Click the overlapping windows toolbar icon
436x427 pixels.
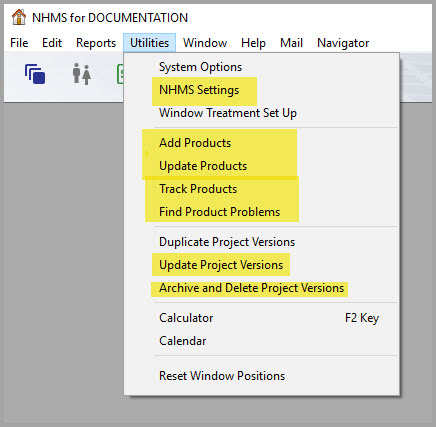(35, 74)
